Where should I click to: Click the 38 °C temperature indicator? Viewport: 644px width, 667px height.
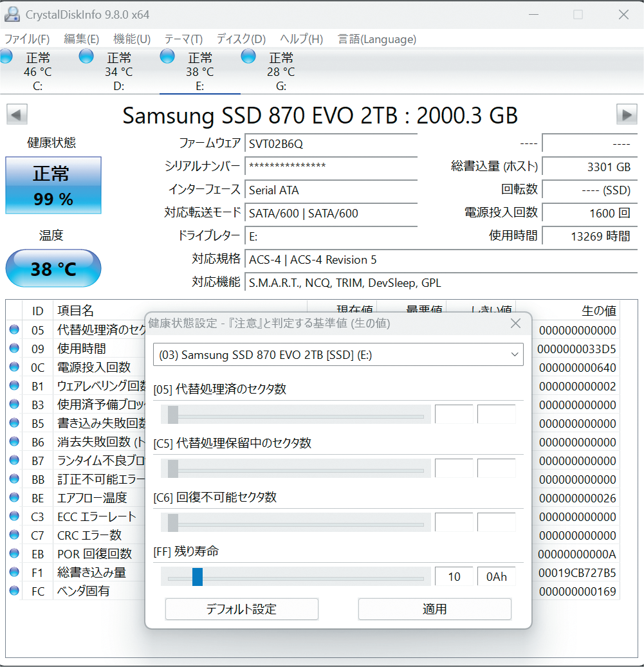(53, 268)
